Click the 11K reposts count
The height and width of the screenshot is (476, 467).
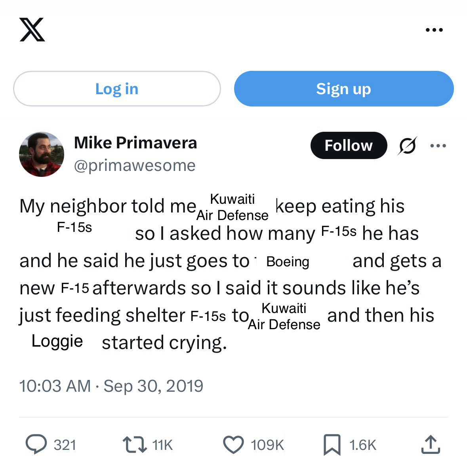pyautogui.click(x=162, y=445)
